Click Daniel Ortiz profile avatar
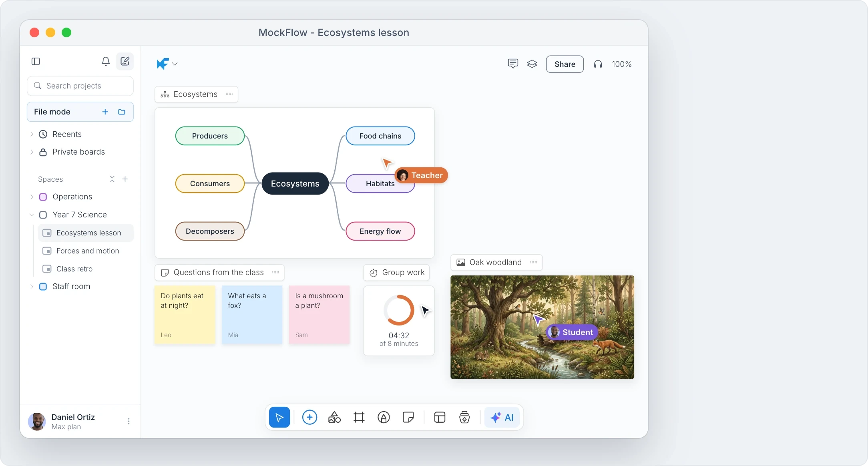868x466 pixels. pos(37,421)
